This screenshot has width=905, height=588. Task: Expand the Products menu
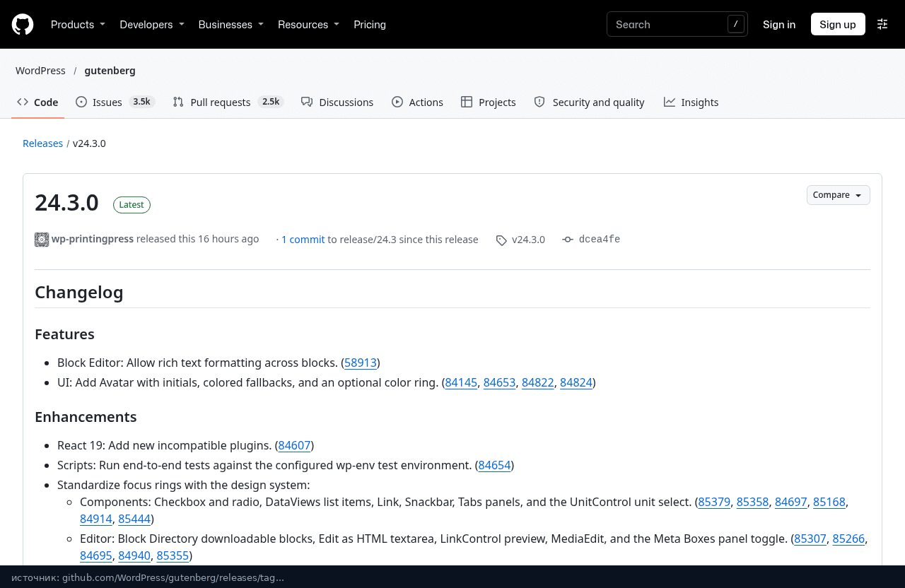tap(78, 25)
